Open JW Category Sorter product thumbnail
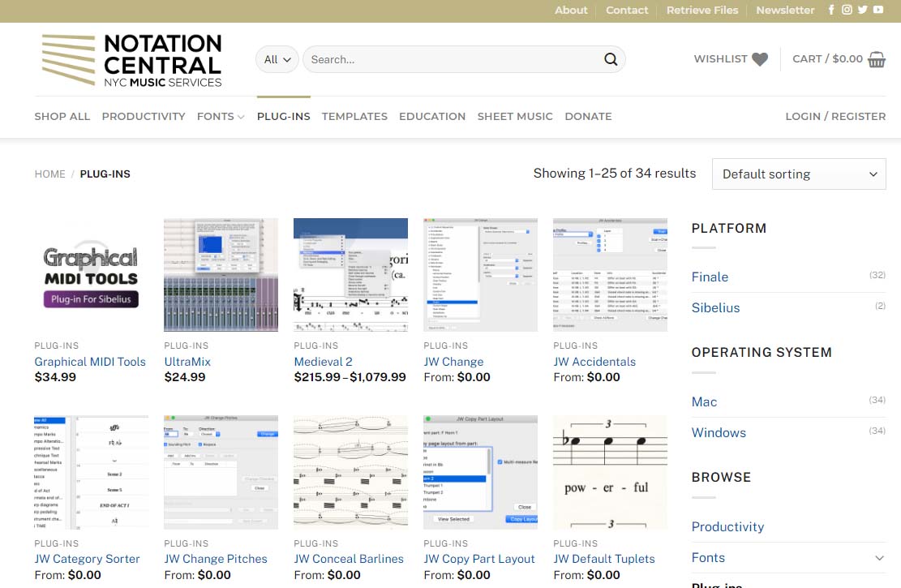The image size is (901, 588). 92,473
